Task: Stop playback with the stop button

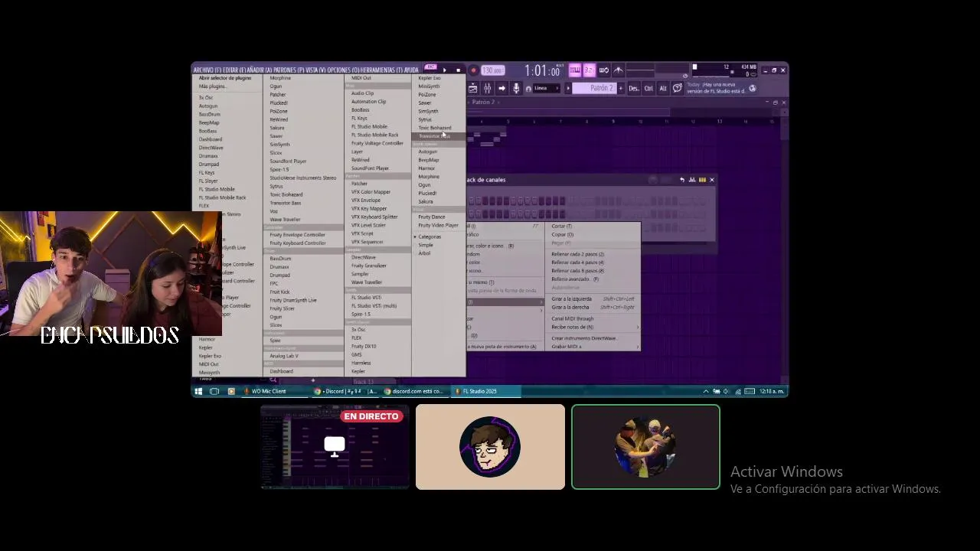Action: (459, 70)
